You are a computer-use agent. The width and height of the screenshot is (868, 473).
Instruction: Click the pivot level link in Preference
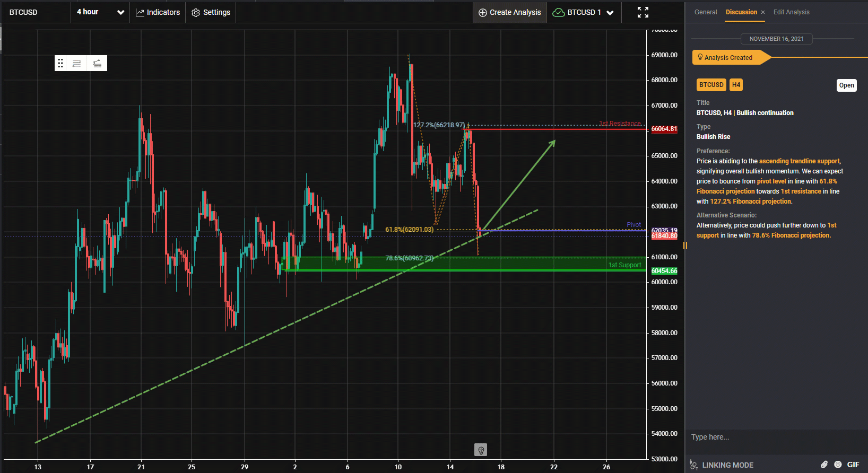[771, 181]
